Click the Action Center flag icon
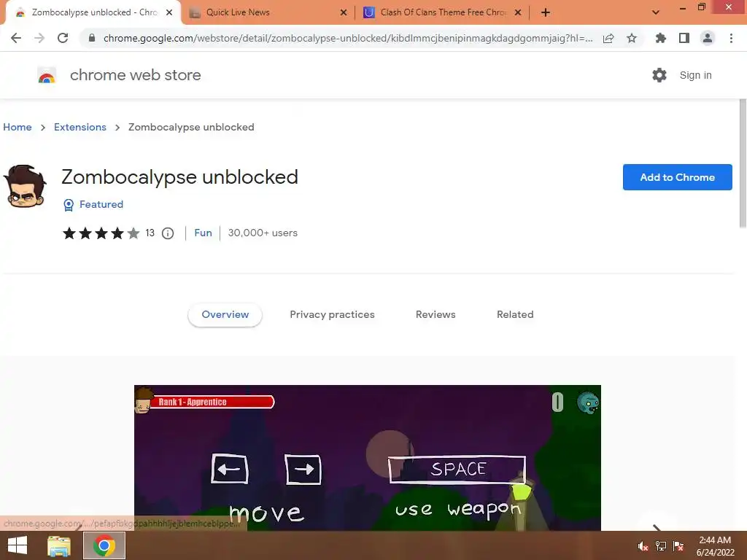747x560 pixels. pyautogui.click(x=678, y=546)
